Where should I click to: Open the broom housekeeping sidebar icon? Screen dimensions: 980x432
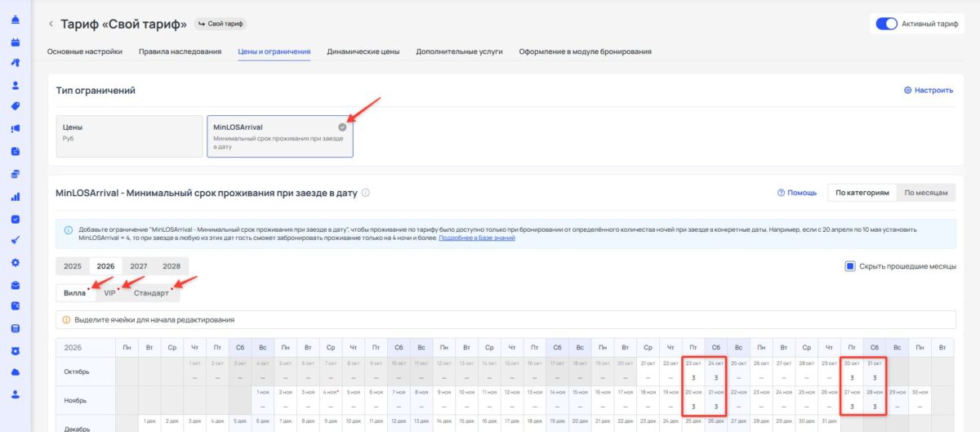coord(16,240)
